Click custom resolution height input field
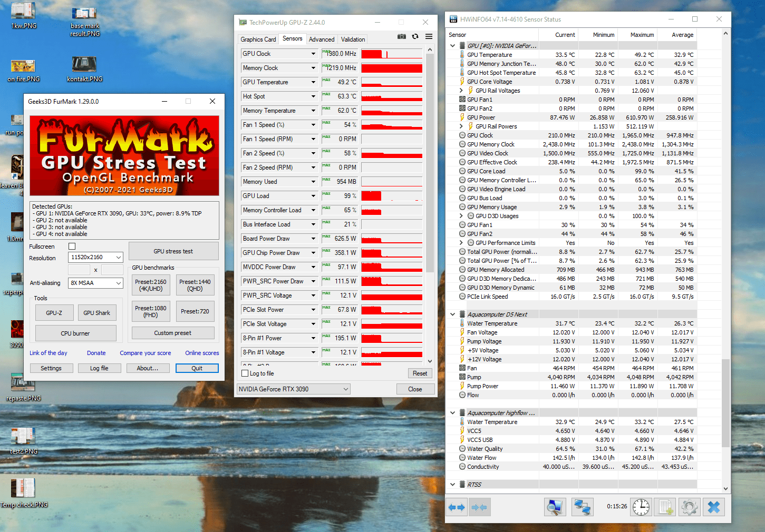The width and height of the screenshot is (765, 532). click(x=112, y=270)
